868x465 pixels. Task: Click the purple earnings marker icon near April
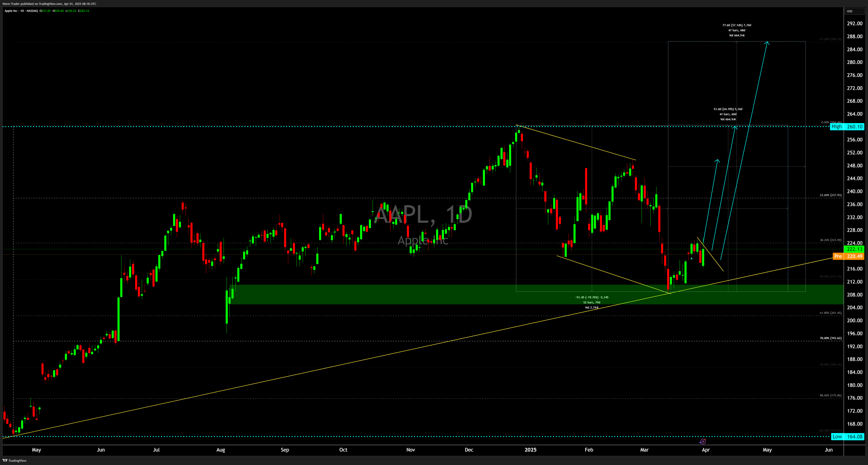tap(703, 441)
